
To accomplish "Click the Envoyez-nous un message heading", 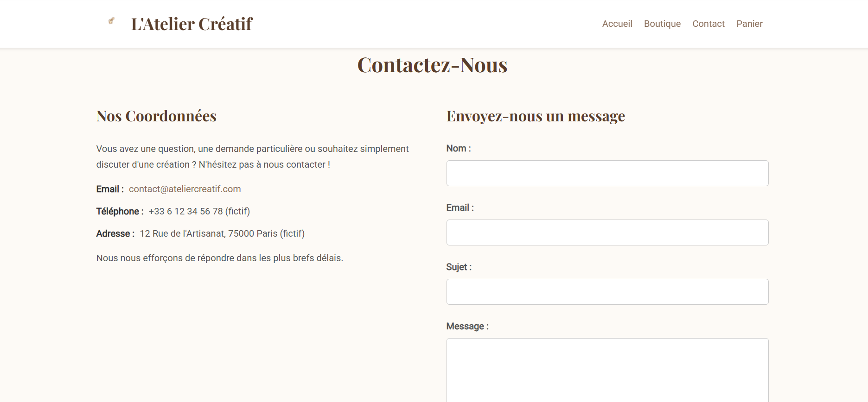I will point(536,116).
